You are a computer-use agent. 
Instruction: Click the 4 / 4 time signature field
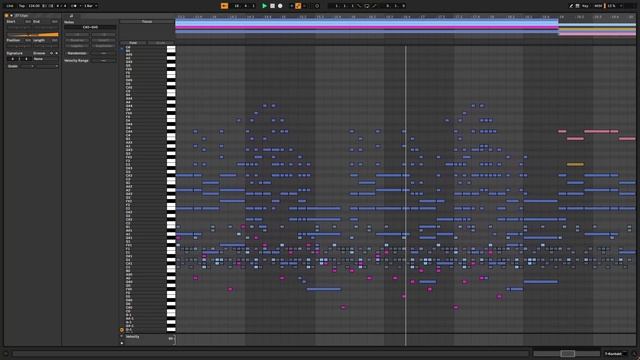click(x=61, y=6)
